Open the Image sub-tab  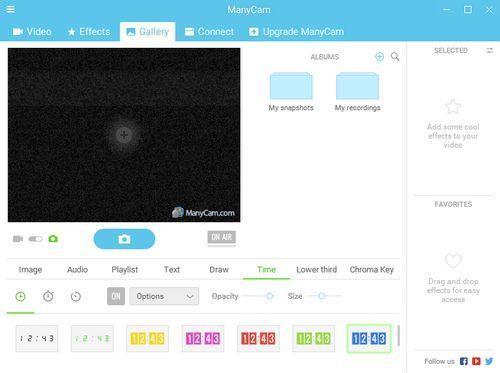point(30,269)
